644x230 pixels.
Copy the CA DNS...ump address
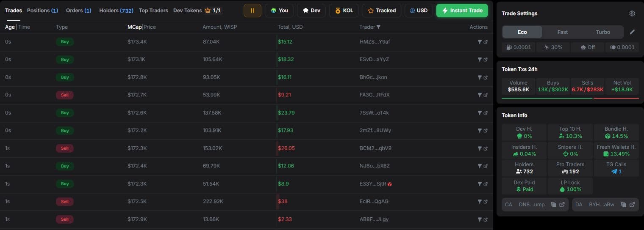[553, 205]
